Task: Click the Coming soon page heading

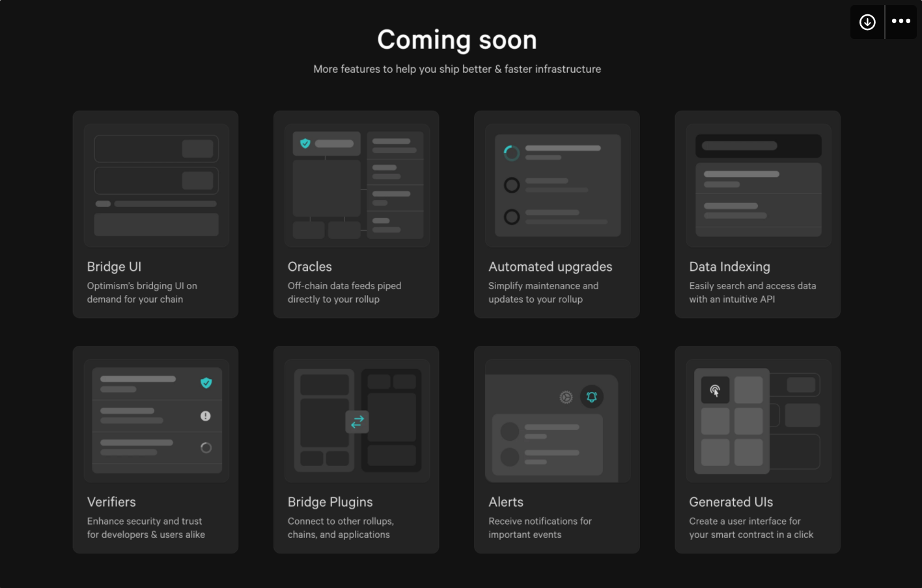Action: (457, 40)
